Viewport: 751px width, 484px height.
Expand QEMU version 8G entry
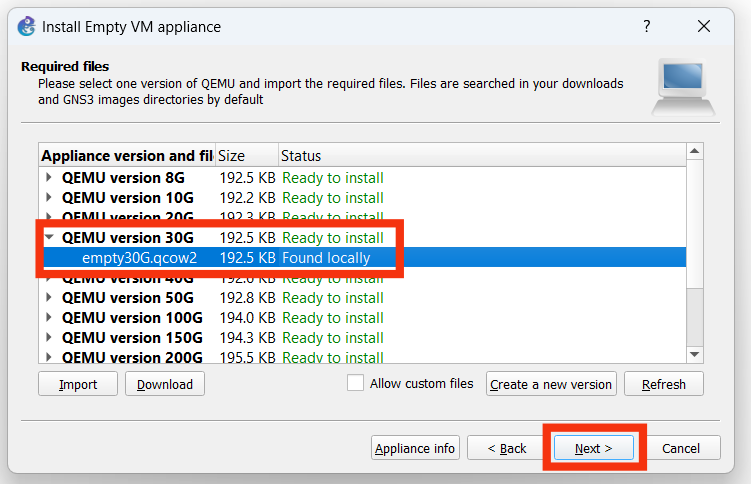coord(50,178)
